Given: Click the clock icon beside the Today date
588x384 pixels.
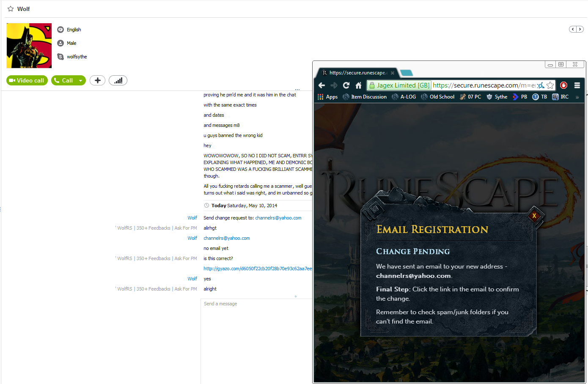Looking at the screenshot, I should (x=207, y=206).
